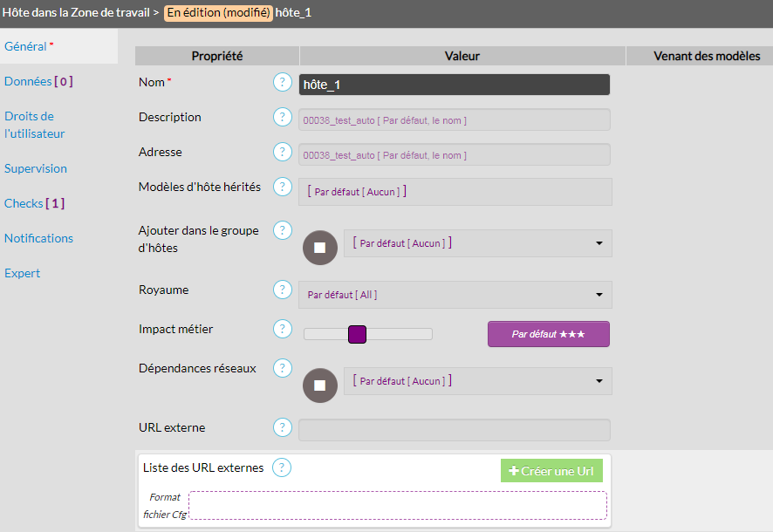Go to the Notifications tab
The image size is (773, 532).
[x=38, y=238]
